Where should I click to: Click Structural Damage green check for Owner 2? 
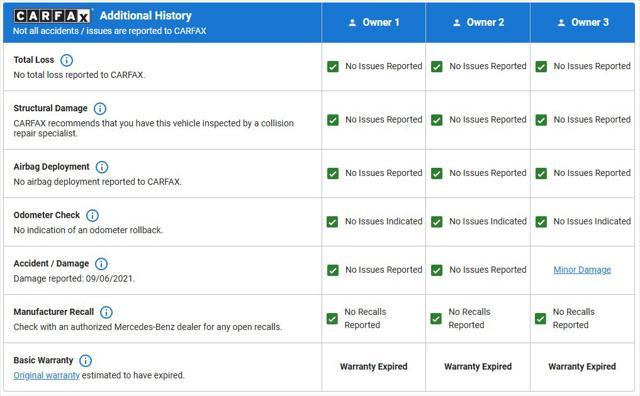(x=437, y=120)
